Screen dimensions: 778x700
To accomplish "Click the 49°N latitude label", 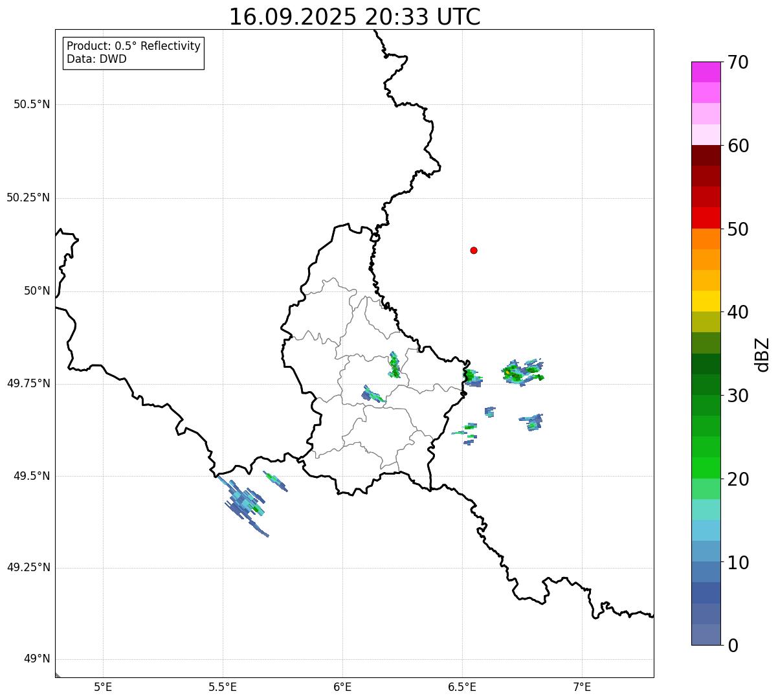I will 37,659.
